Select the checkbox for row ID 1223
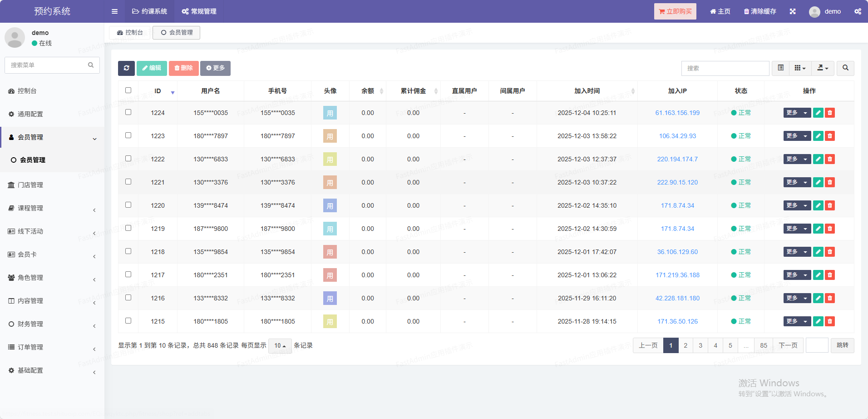 point(128,135)
